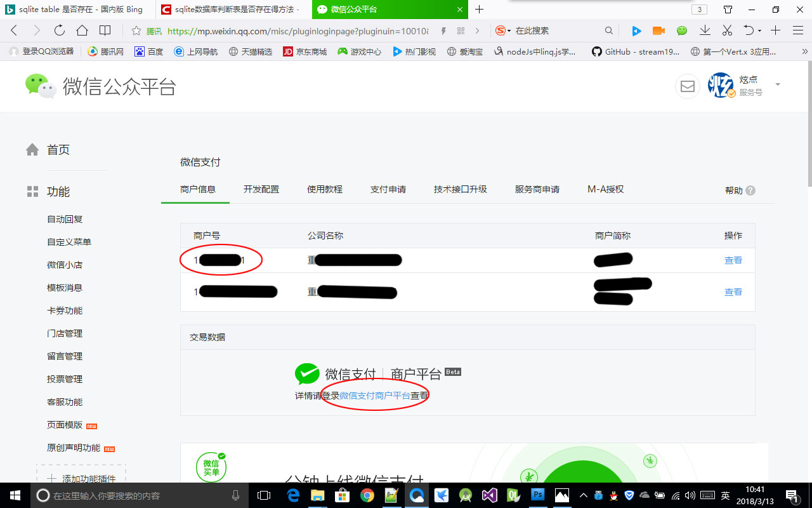This screenshot has width=812, height=508.
Task: Open Windows Start menu
Action: pyautogui.click(x=15, y=495)
